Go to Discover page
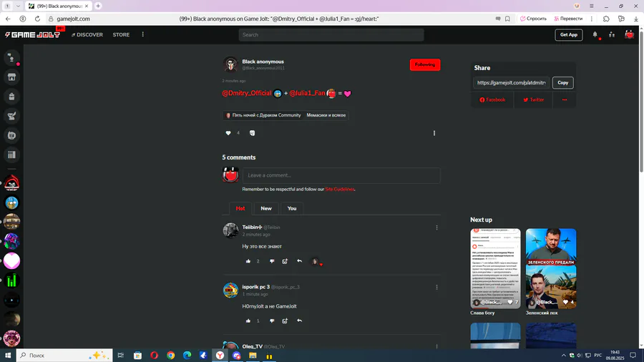644x362 pixels. click(87, 35)
